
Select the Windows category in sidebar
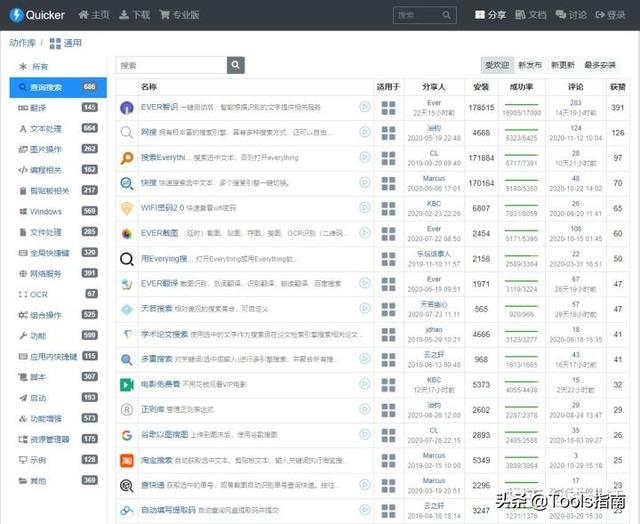click(58, 211)
